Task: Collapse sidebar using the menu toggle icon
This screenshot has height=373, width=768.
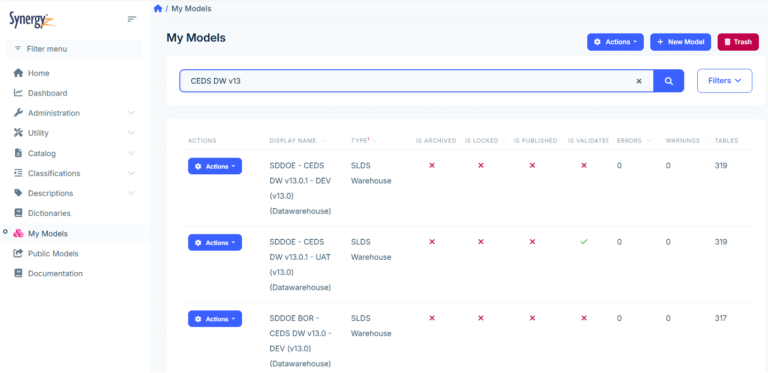Action: coord(131,19)
